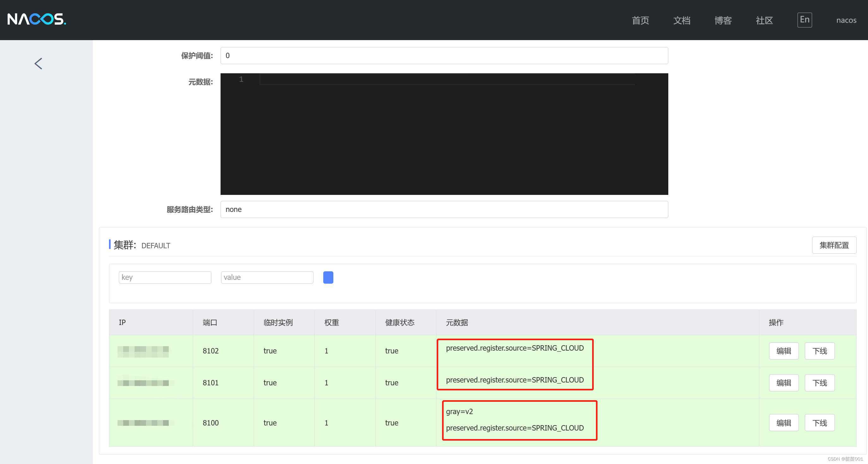Click the 集群配置 button
Image resolution: width=868 pixels, height=464 pixels.
(x=834, y=245)
